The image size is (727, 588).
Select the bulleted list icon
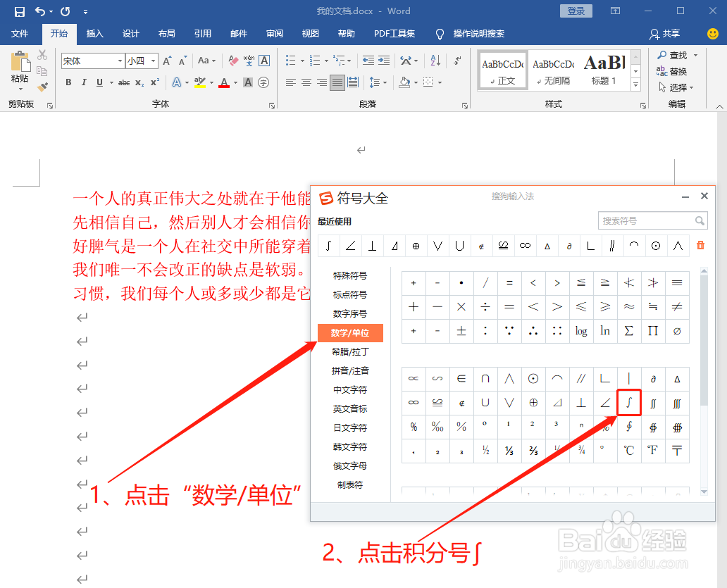(x=290, y=60)
